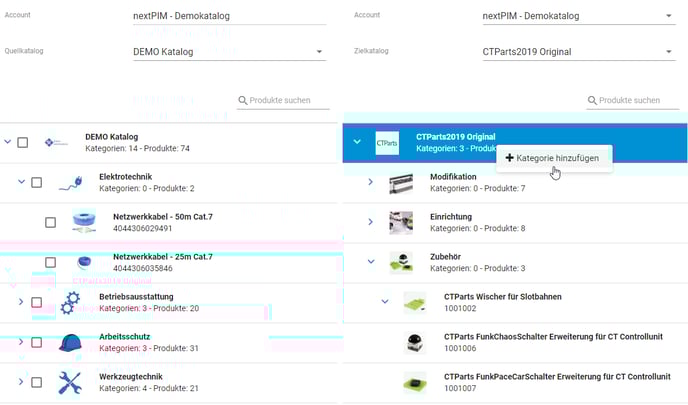
Task: Focus the source Produkte suchen field
Action: pyautogui.click(x=283, y=100)
